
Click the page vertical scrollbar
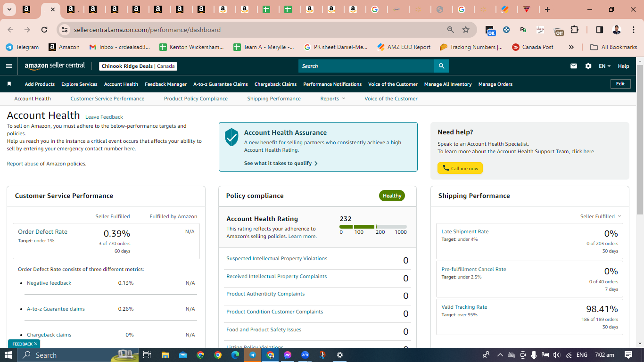pyautogui.click(x=640, y=139)
